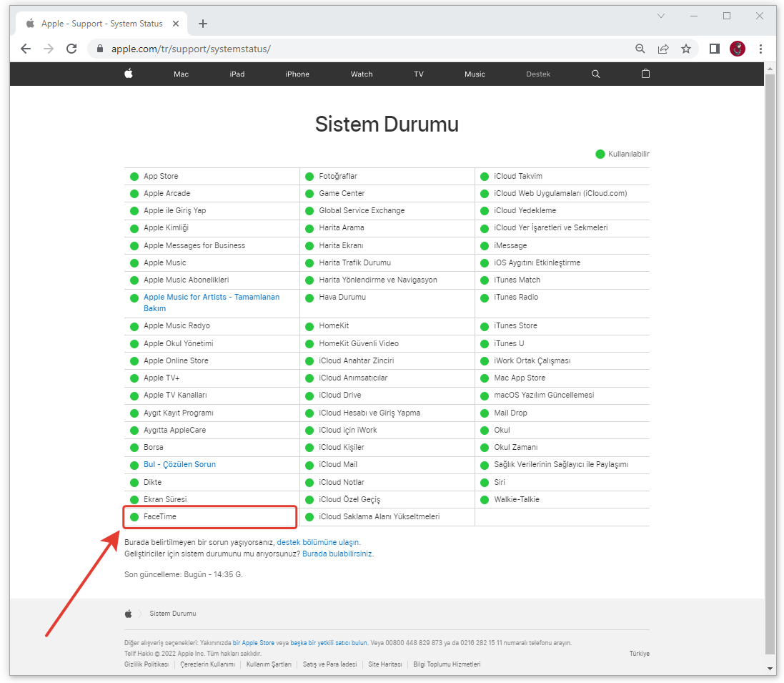Click the page vertical scrollbar

pyautogui.click(x=770, y=358)
